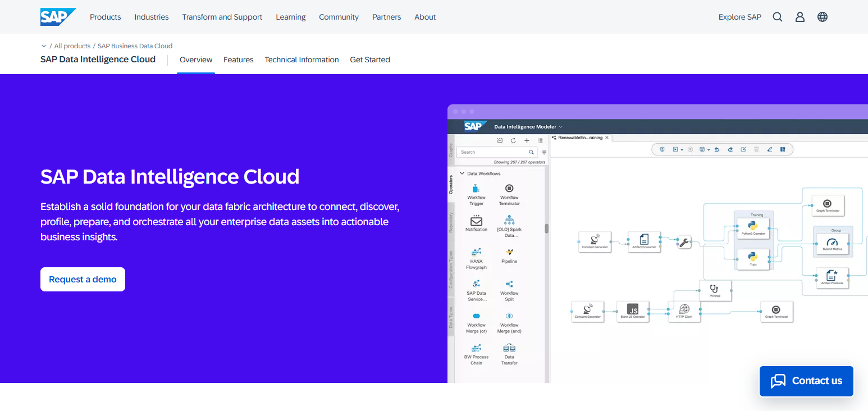The image size is (868, 411).
Task: Select the Configuration Types vertical side tab
Action: tap(451, 270)
